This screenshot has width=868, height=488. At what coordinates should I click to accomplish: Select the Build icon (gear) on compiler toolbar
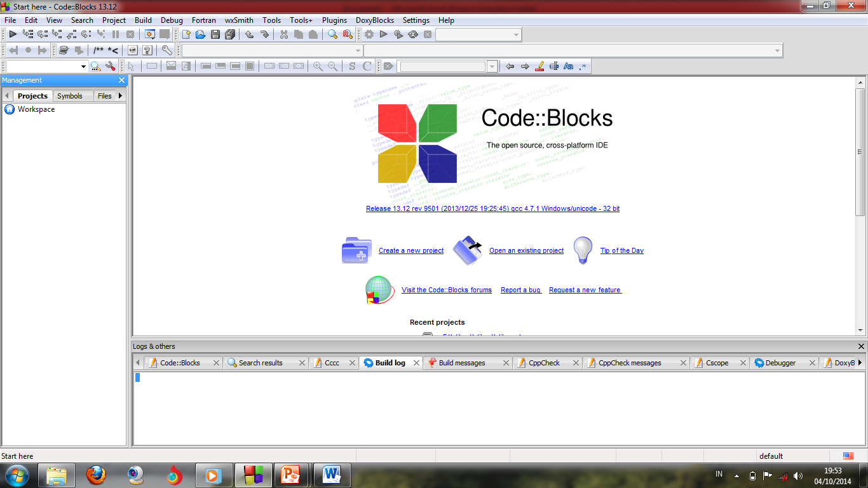(370, 34)
